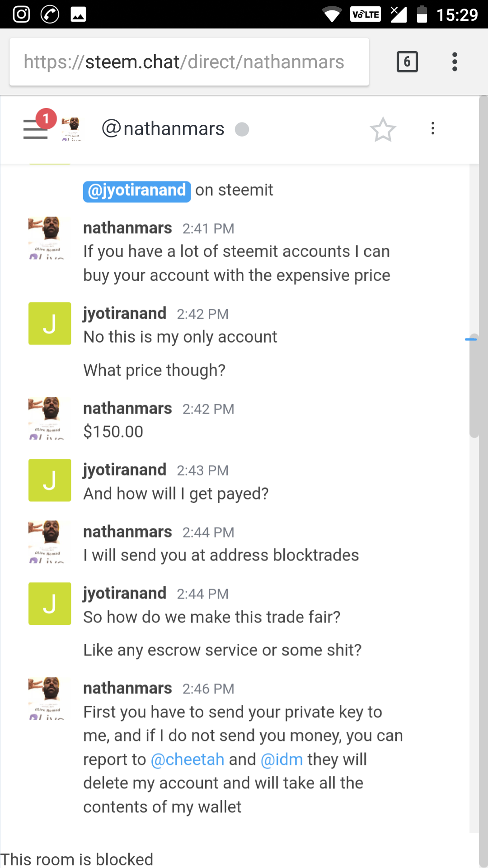Open the browser overflow menu
The width and height of the screenshot is (488, 868).
coord(455,61)
